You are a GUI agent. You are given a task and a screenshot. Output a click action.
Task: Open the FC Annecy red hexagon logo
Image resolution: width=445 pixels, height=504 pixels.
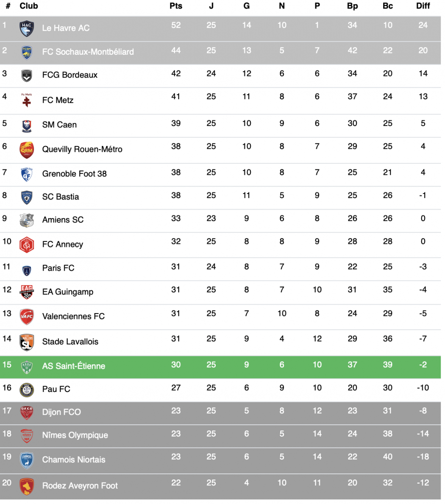(x=27, y=245)
